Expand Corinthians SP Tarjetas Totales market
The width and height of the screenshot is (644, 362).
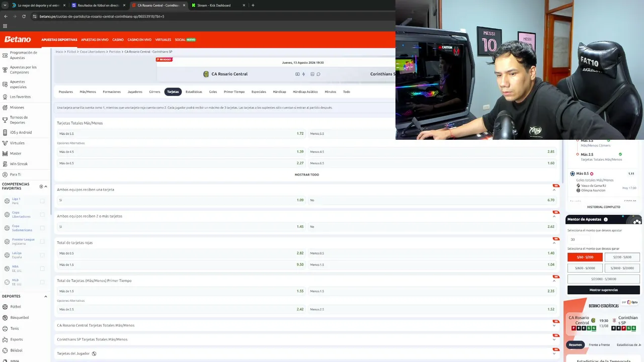[x=554, y=339]
